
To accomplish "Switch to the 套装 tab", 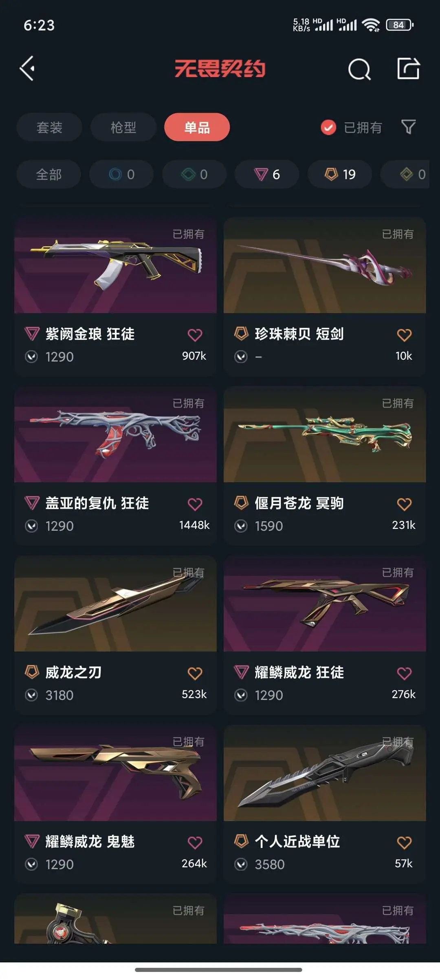I will [49, 127].
